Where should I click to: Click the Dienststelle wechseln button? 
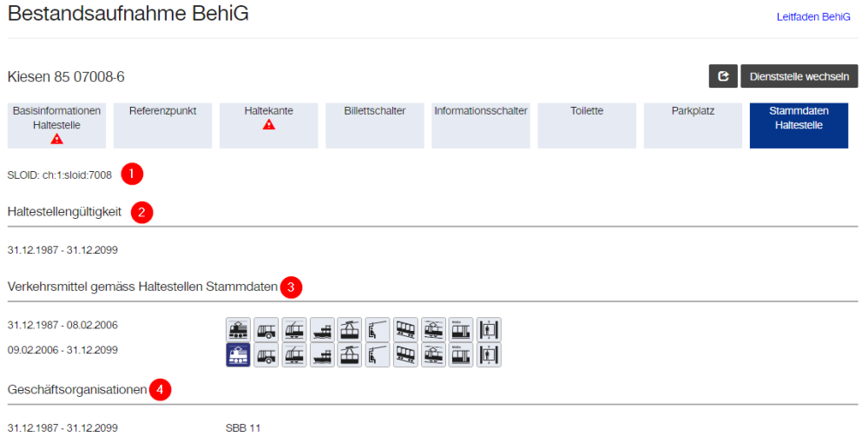799,76
